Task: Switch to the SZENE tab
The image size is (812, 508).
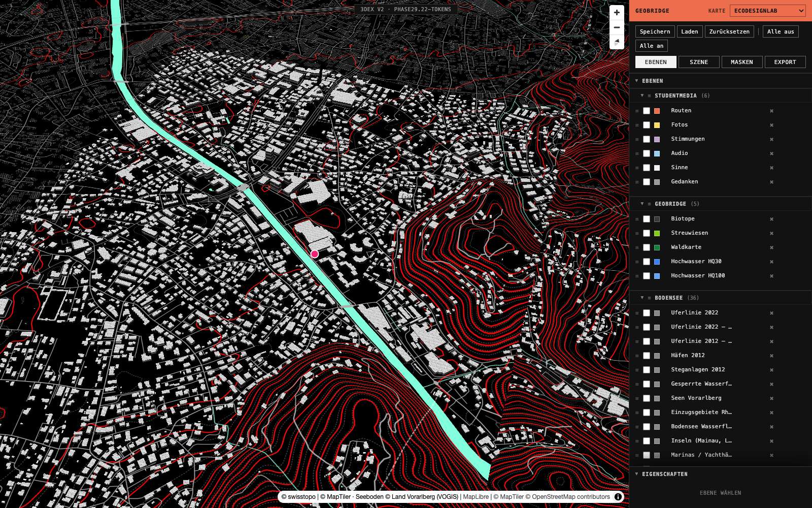Action: click(699, 62)
